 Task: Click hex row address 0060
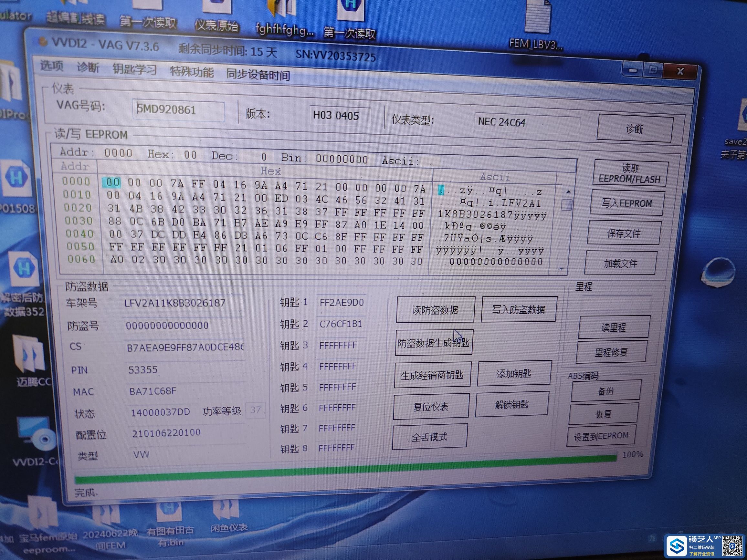81,259
